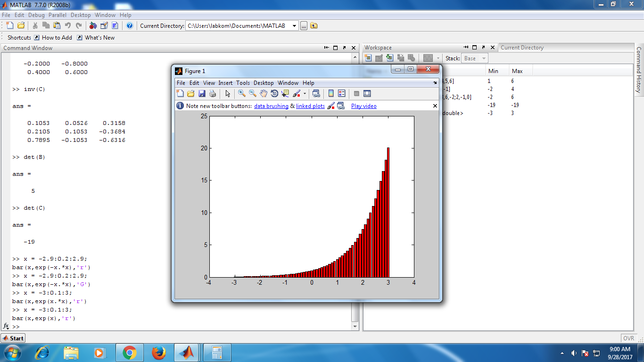Screen dimensions: 644x362
Task: Launch Firefox from the taskbar
Action: pyautogui.click(x=159, y=353)
